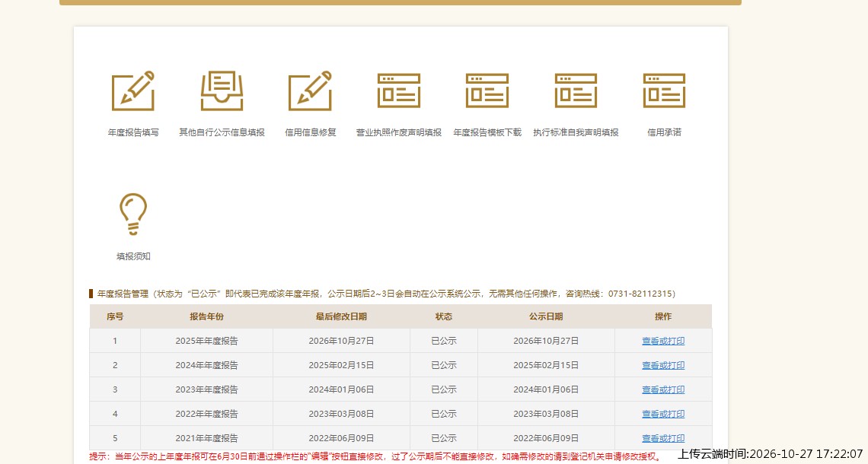
Task: Click the 状态 column header
Action: pos(443,316)
